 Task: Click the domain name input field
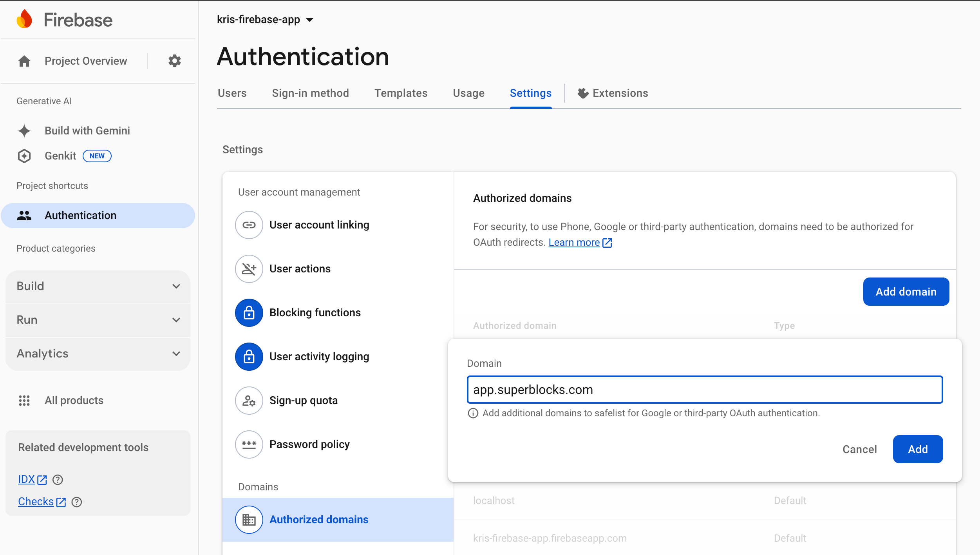(703, 389)
